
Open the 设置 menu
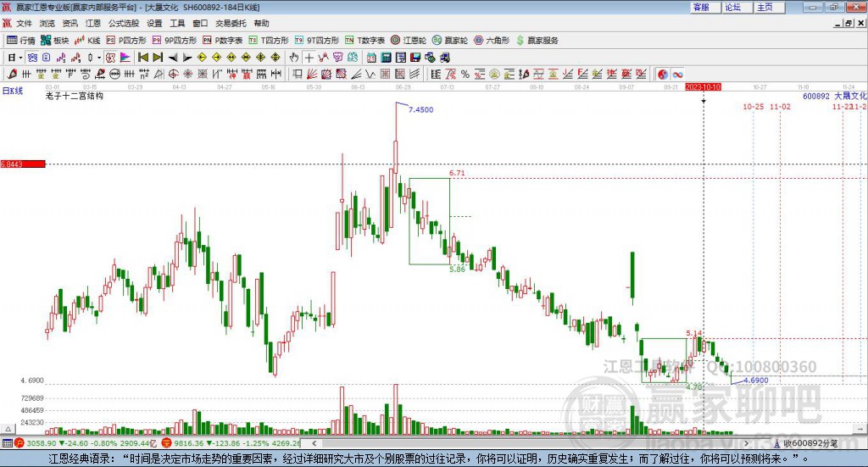point(154,23)
